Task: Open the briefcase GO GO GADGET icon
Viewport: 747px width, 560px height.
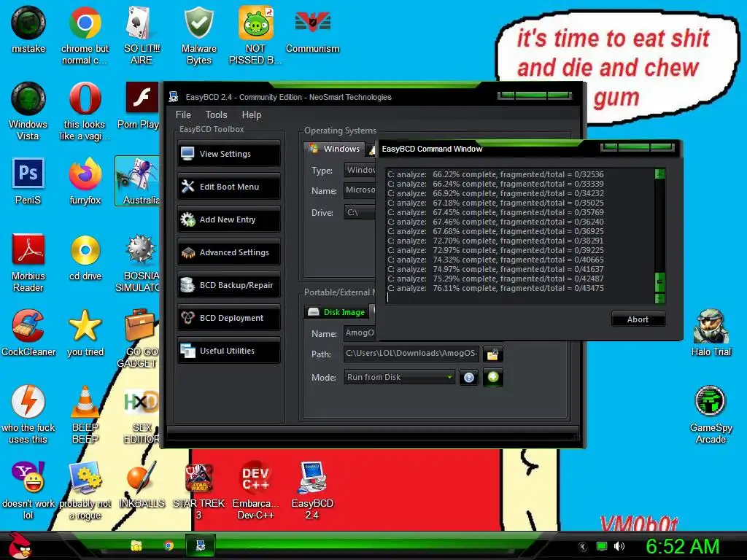Action: tap(139, 338)
